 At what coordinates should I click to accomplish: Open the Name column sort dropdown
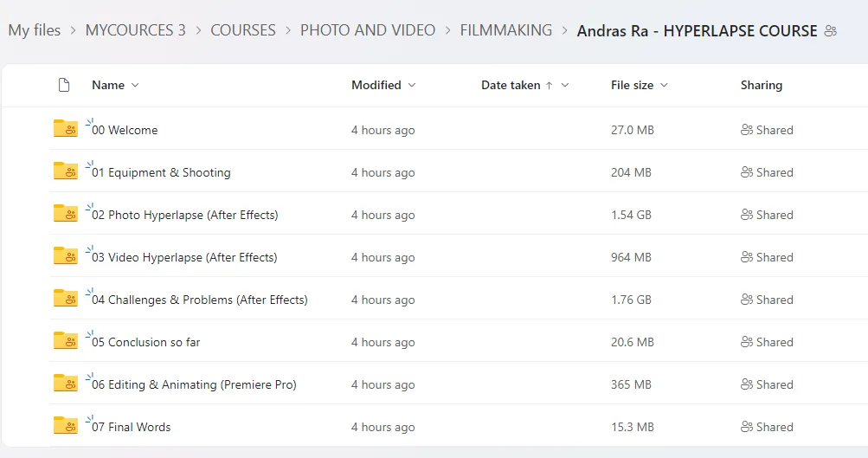[135, 86]
